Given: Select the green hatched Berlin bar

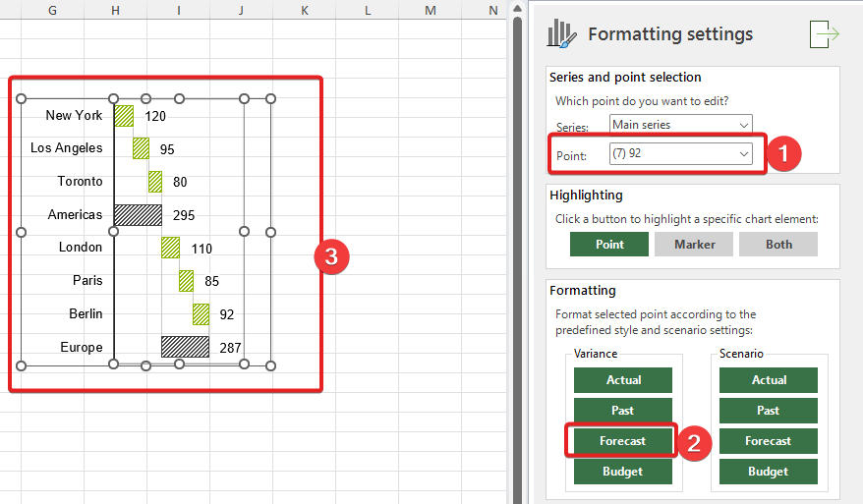Looking at the screenshot, I should point(201,314).
